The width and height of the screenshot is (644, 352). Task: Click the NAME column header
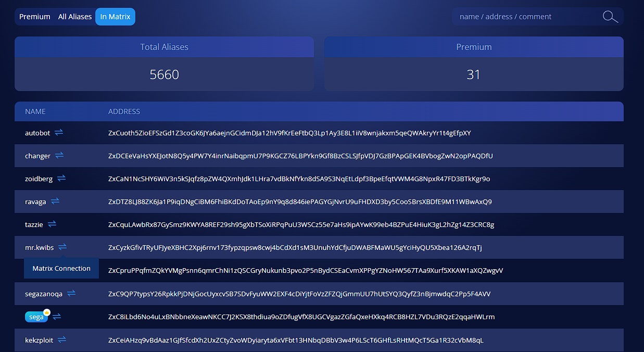(35, 111)
